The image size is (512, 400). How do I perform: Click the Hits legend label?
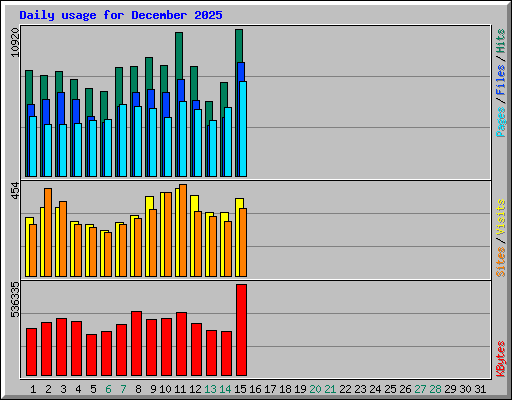tap(500, 41)
